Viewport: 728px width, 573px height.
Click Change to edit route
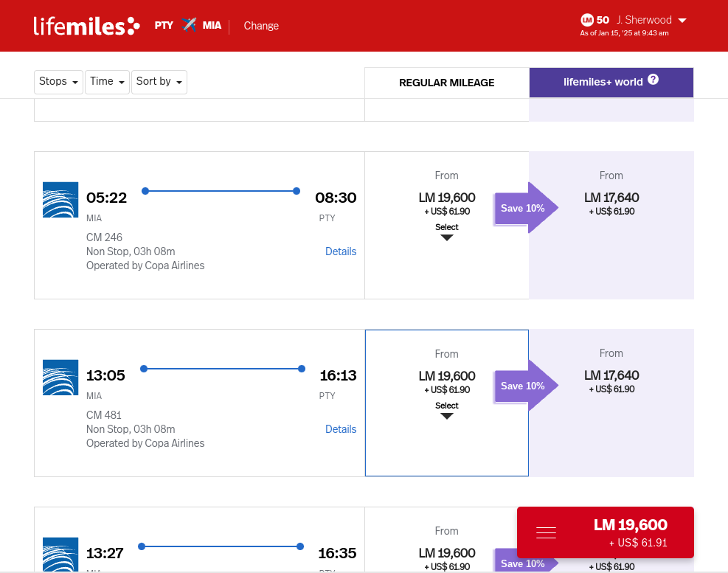point(261,26)
